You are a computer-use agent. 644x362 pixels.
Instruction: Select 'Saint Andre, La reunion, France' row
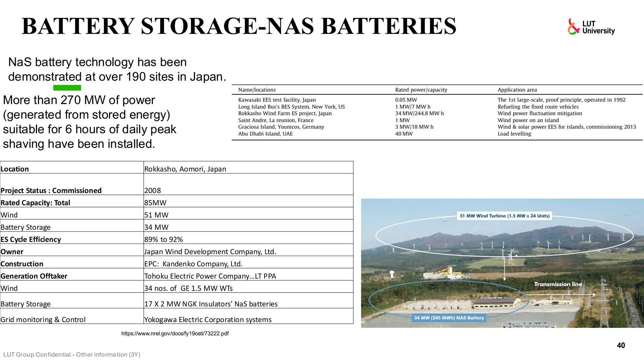pos(437,120)
